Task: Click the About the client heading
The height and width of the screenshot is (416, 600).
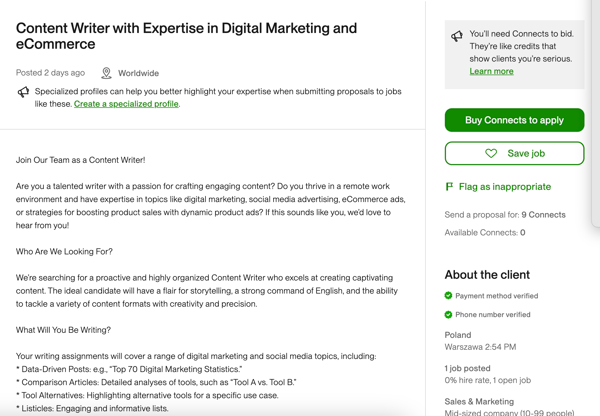Action: click(487, 275)
